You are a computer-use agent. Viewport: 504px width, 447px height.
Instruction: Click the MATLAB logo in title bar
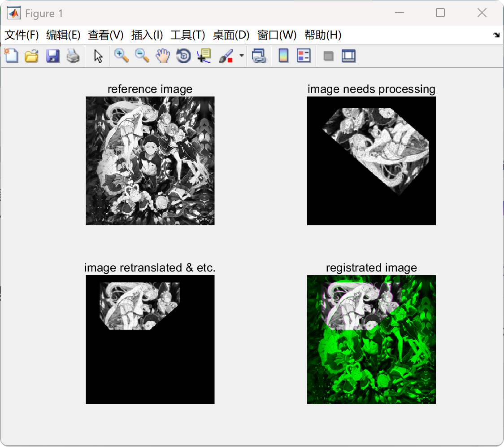pyautogui.click(x=14, y=13)
